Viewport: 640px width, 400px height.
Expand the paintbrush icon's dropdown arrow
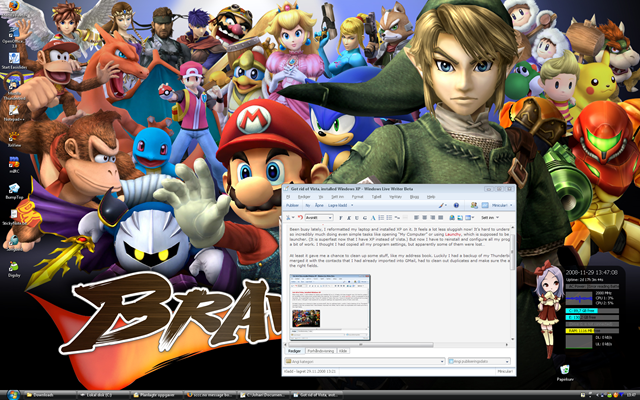(x=446, y=205)
